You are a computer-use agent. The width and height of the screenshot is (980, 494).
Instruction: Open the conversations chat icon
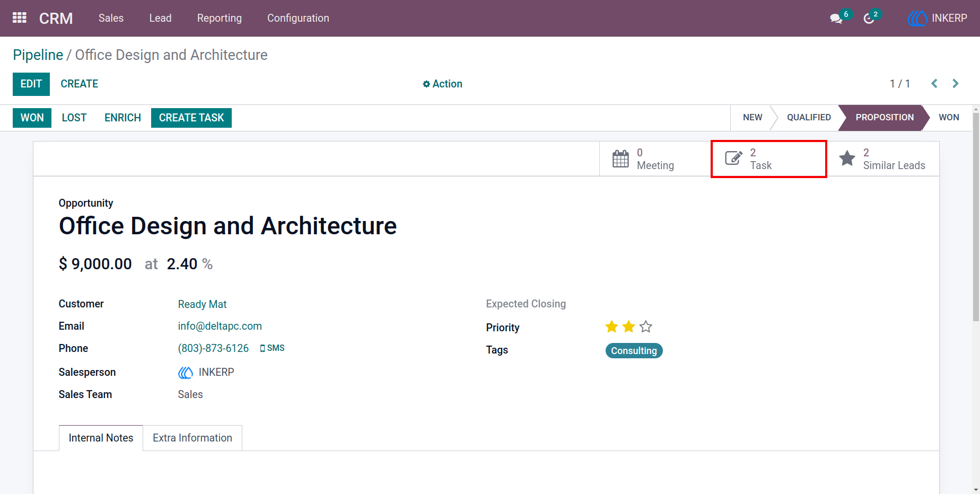pyautogui.click(x=836, y=19)
